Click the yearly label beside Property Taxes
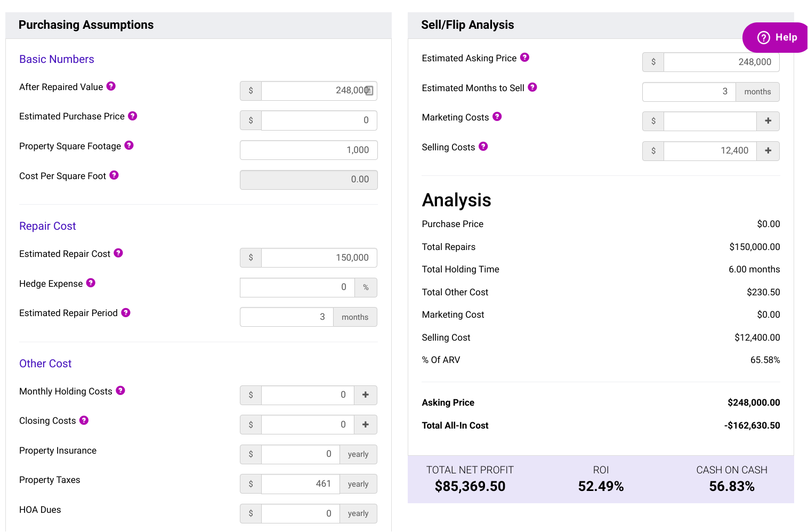This screenshot has width=808, height=532. click(358, 484)
